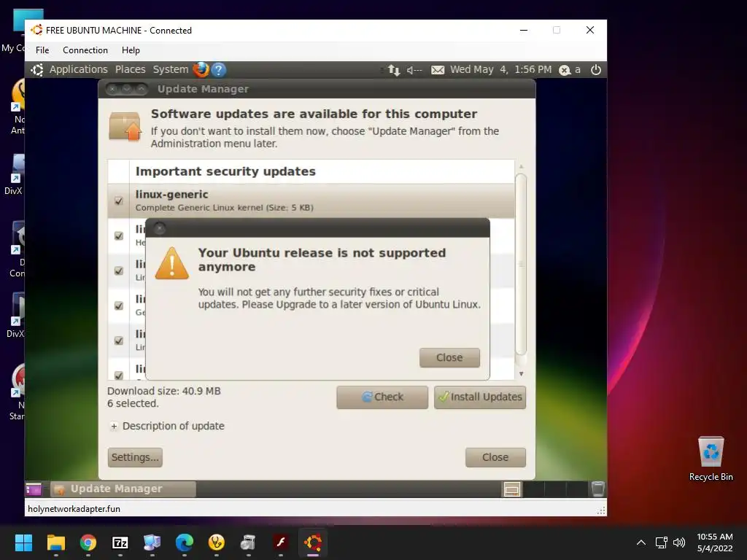The width and height of the screenshot is (747, 560).
Task: Open Update Manager Settings
Action: pyautogui.click(x=135, y=457)
